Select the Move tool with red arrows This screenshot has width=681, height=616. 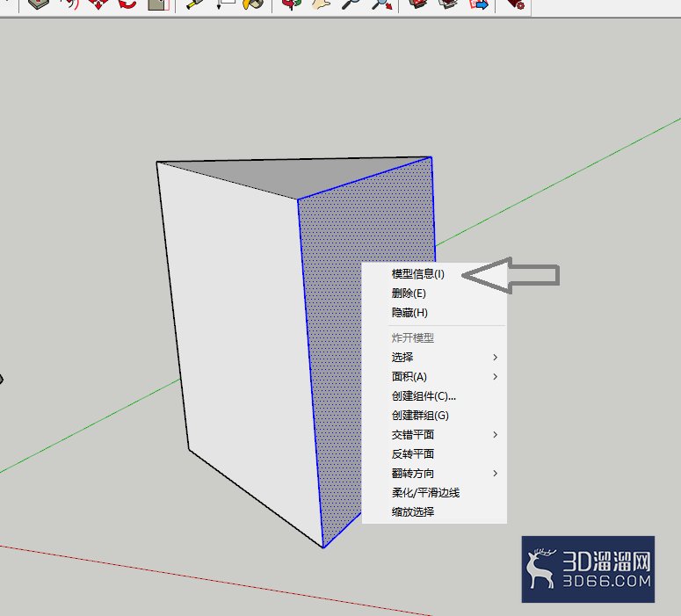pos(98,4)
